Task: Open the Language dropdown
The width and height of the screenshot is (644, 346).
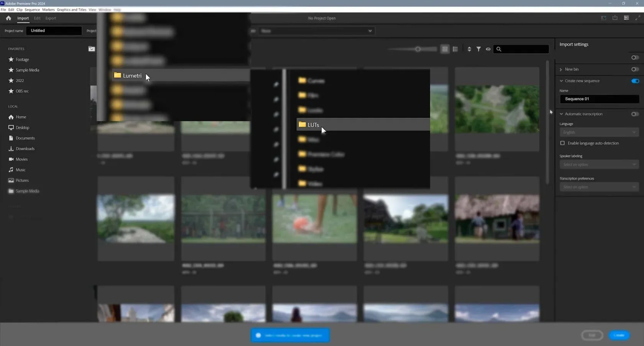Action: click(x=599, y=132)
